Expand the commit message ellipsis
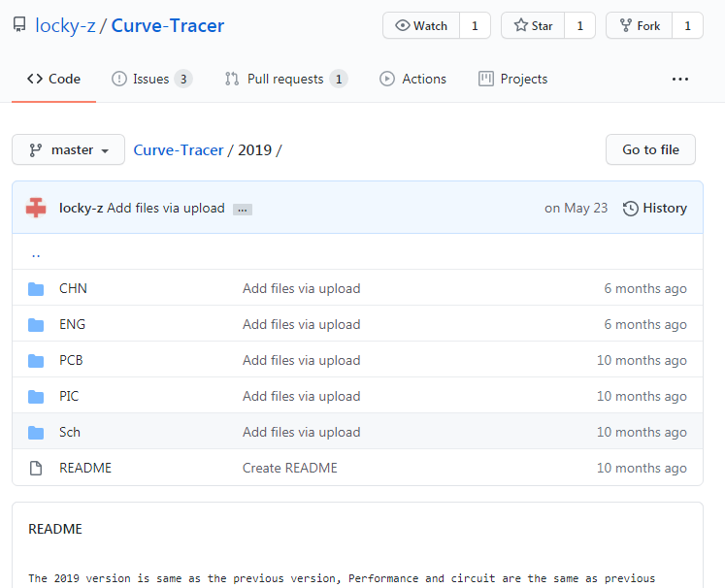 tap(243, 210)
